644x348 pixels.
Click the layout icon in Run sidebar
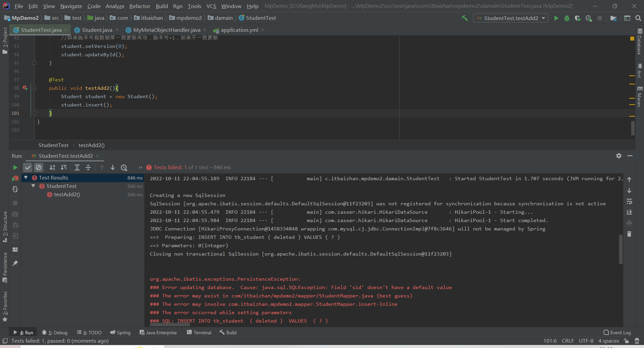15,250
